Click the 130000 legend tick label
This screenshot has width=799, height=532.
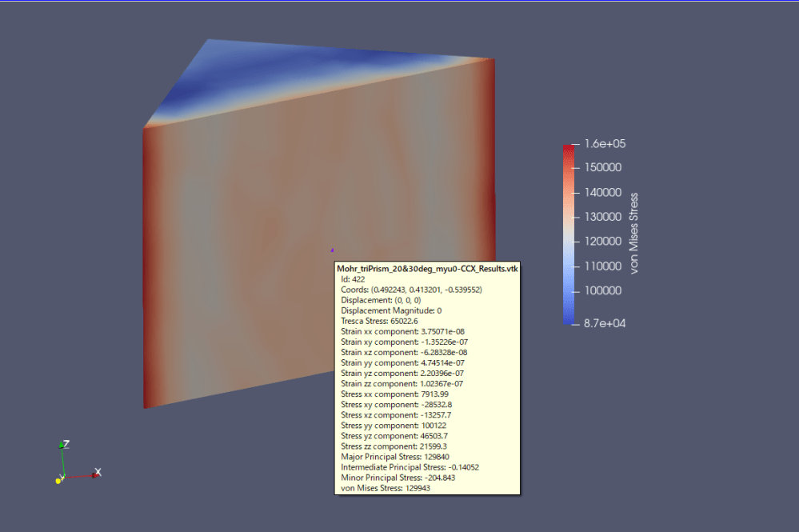pyautogui.click(x=604, y=217)
